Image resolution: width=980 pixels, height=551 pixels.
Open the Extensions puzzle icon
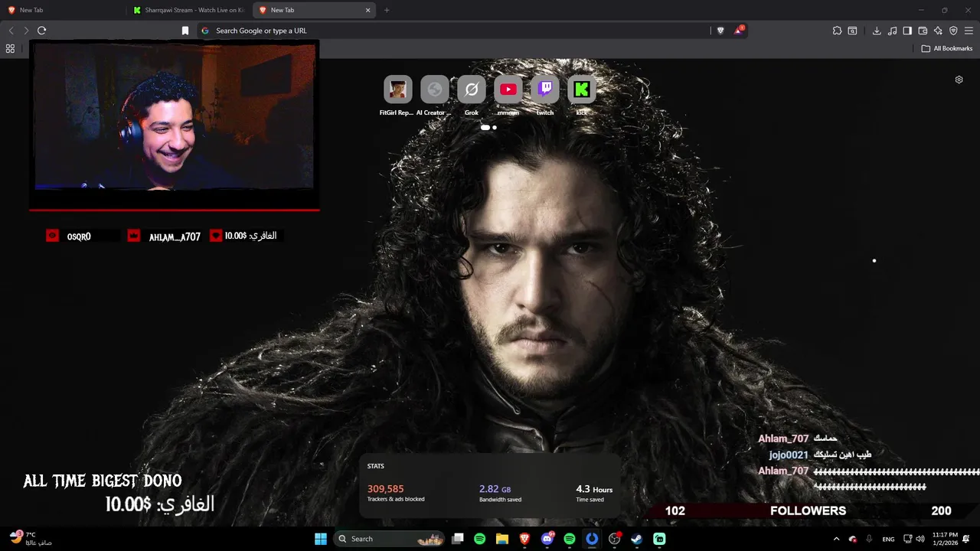[837, 31]
